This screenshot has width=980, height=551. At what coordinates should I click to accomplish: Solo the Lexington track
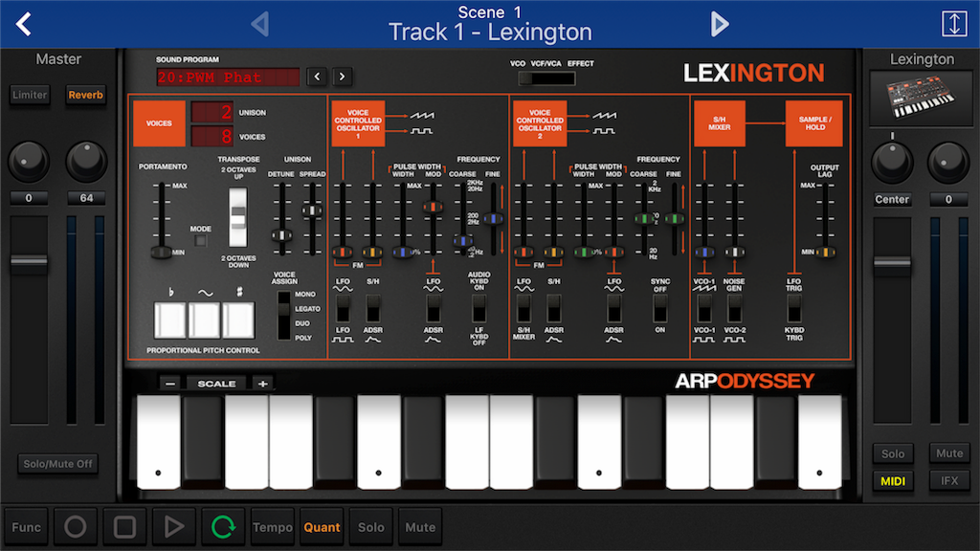(x=893, y=453)
